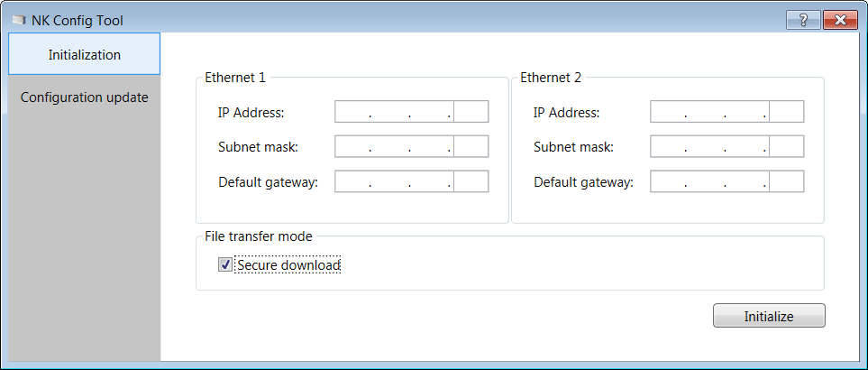Click last octet of Ethernet 1 Subnet mask

coord(471,147)
